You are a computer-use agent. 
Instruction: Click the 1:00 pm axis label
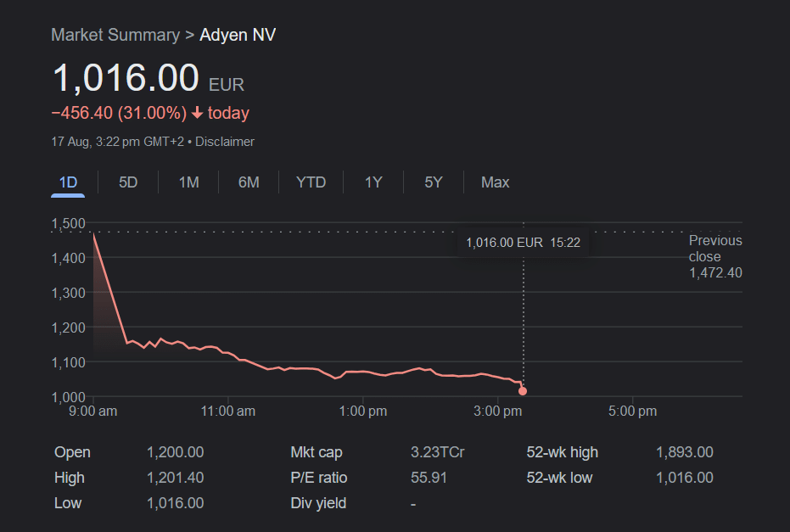tap(363, 411)
